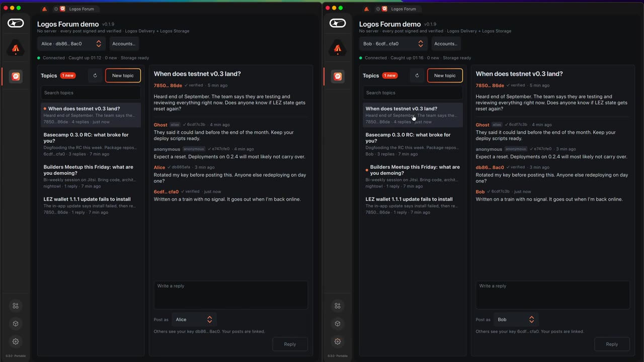Click the orange tent icon in Bob's tab bar
Viewport: 644px width, 362px height.
tap(366, 9)
